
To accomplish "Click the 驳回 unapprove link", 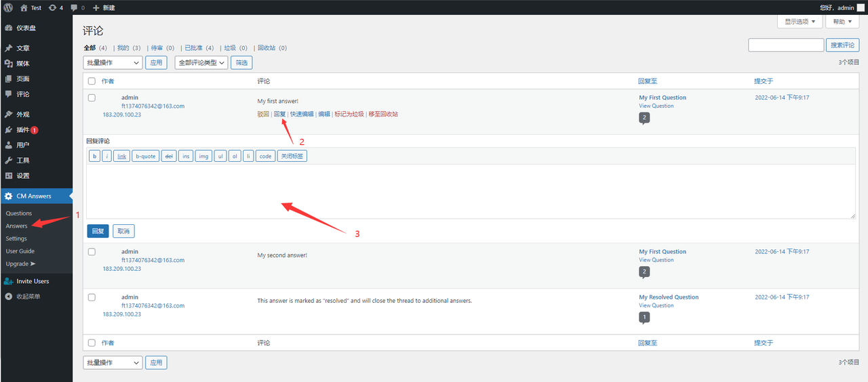I will [263, 114].
